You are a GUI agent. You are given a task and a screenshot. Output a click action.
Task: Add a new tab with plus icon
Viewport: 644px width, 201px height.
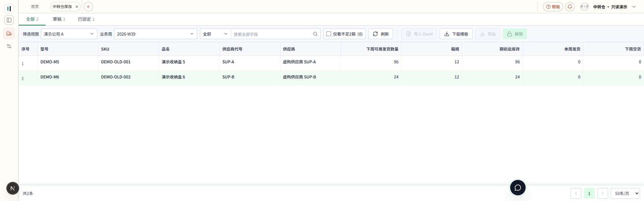(88, 7)
